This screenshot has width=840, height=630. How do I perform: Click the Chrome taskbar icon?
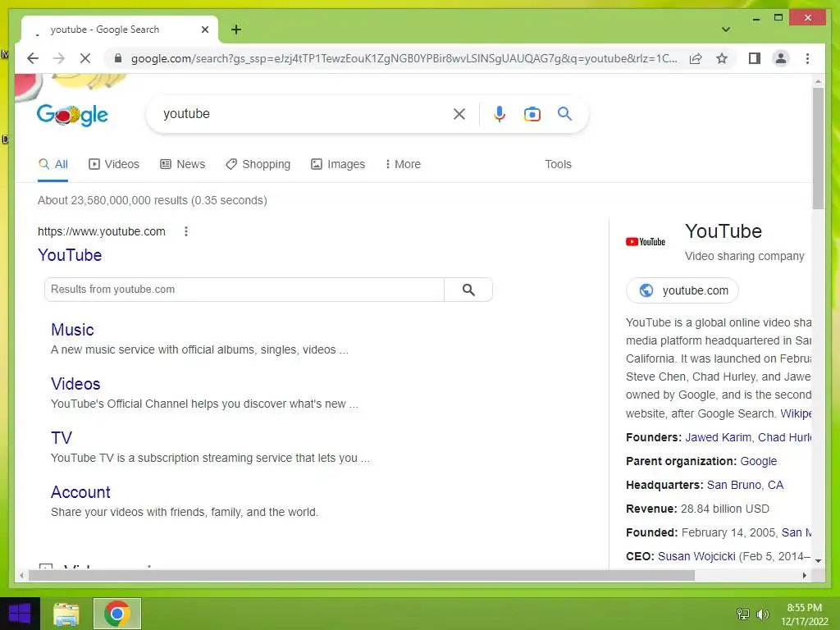coord(117,614)
